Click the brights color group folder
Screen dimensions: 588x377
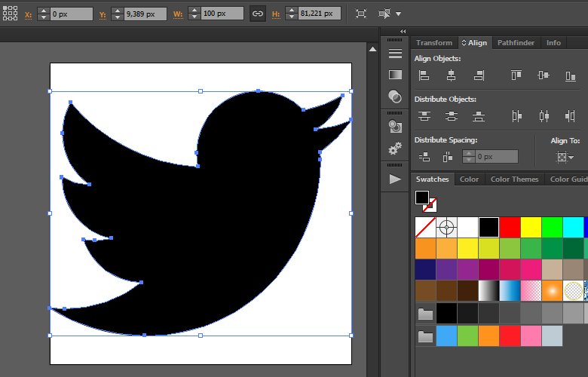click(x=425, y=336)
